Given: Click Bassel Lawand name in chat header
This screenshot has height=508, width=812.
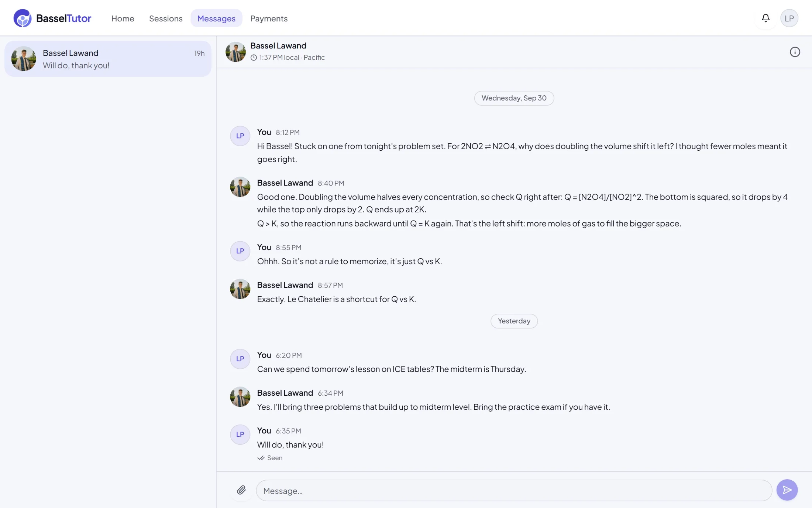Looking at the screenshot, I should point(278,45).
